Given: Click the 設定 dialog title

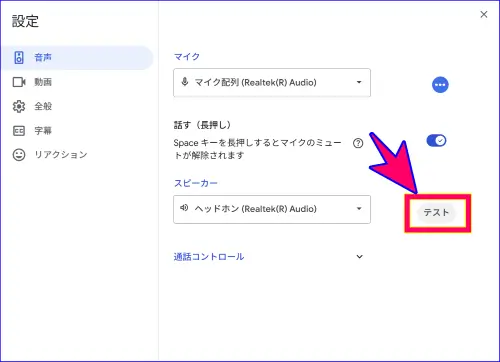Looking at the screenshot, I should click(25, 21).
